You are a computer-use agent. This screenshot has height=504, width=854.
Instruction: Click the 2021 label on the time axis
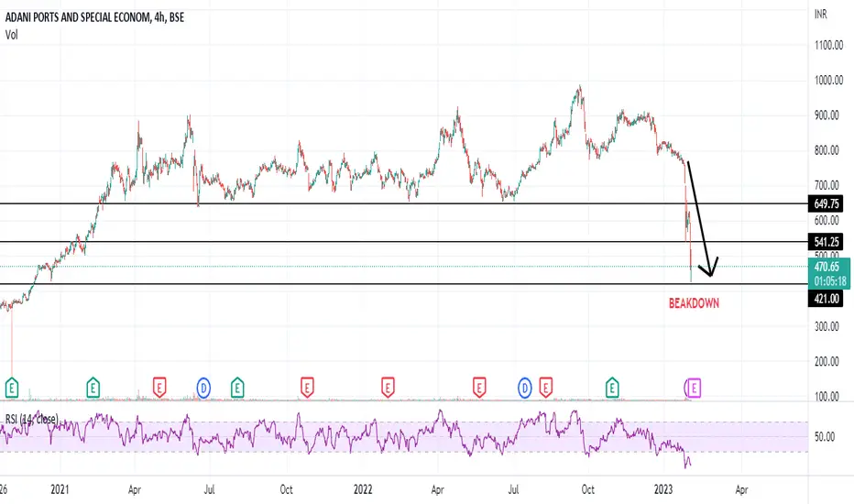pyautogui.click(x=60, y=489)
